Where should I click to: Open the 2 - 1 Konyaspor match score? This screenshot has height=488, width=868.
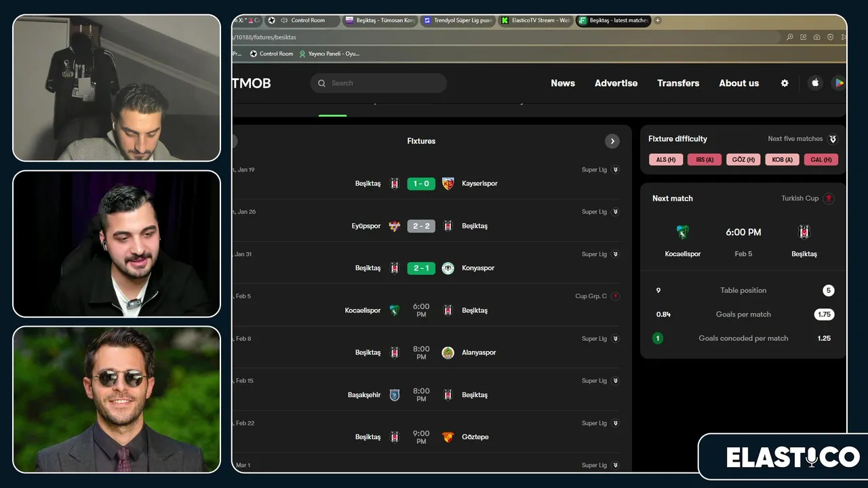pyautogui.click(x=421, y=268)
